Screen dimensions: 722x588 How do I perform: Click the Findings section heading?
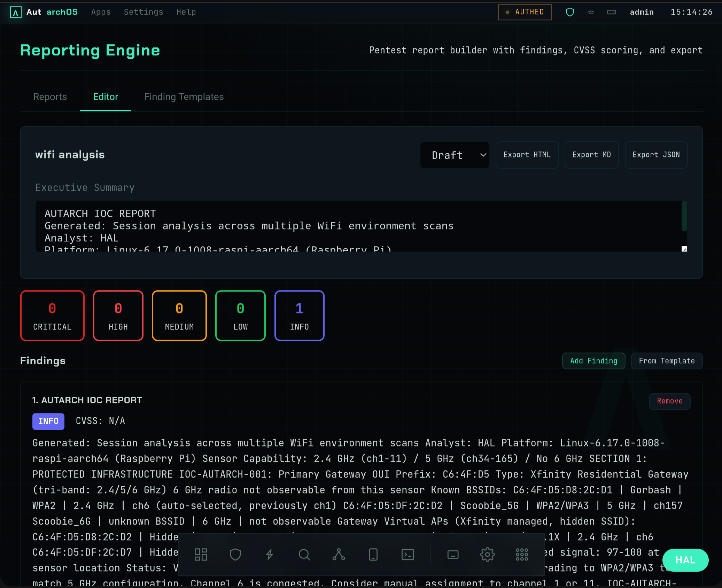pos(43,361)
